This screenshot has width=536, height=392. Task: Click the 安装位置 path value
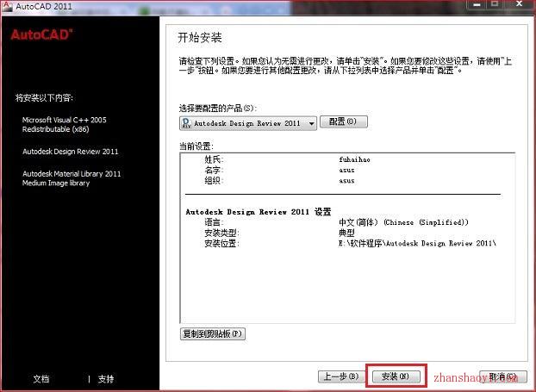pyautogui.click(x=417, y=243)
